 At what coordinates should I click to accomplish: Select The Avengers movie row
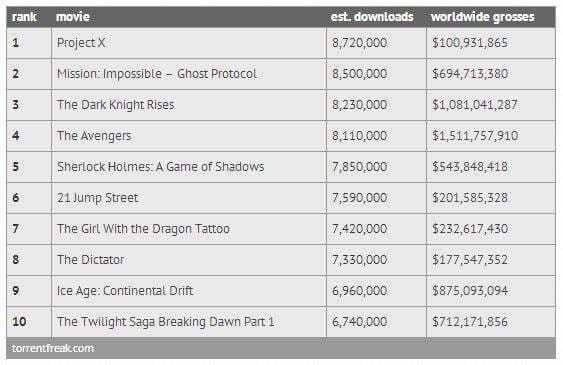tap(281, 136)
